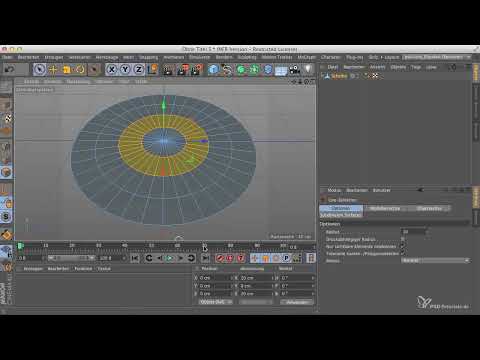Toggle the Z axis lock
480x360 pixels.
[x=138, y=70]
